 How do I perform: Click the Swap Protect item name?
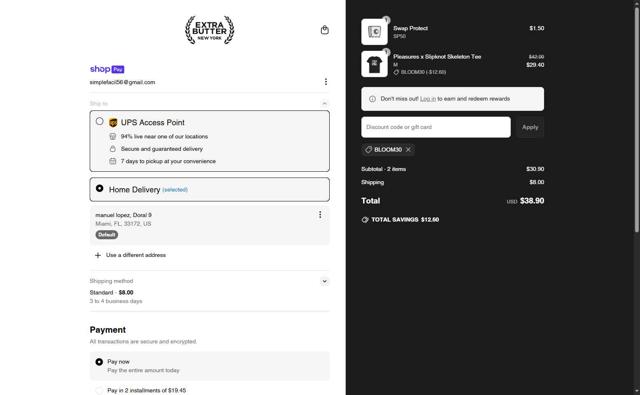tap(410, 28)
